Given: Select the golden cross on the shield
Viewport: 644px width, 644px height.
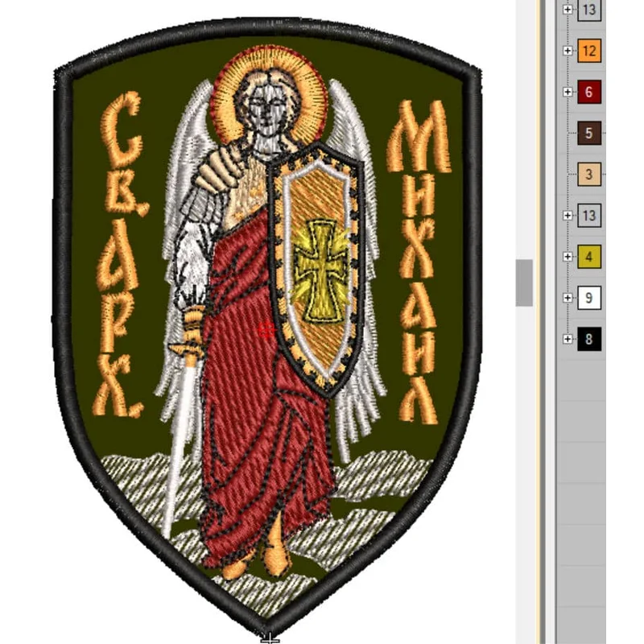Looking at the screenshot, I should 320,270.
